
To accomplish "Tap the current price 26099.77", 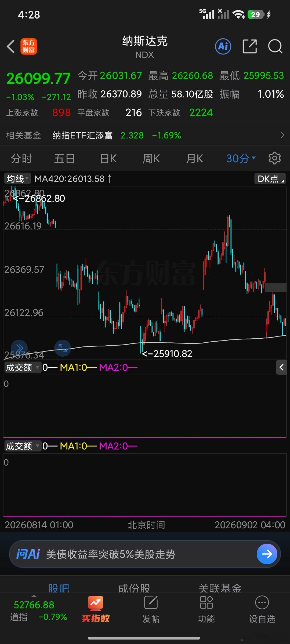I will click(x=38, y=79).
